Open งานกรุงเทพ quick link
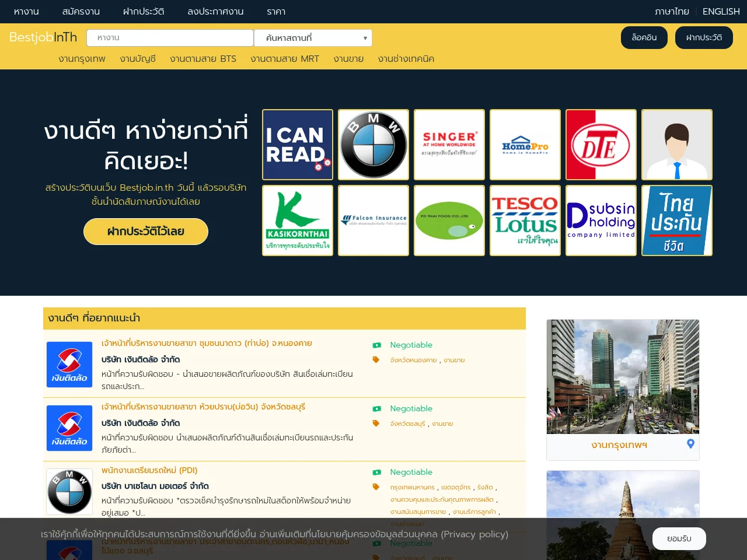Image resolution: width=747 pixels, height=560 pixels. coord(82,59)
